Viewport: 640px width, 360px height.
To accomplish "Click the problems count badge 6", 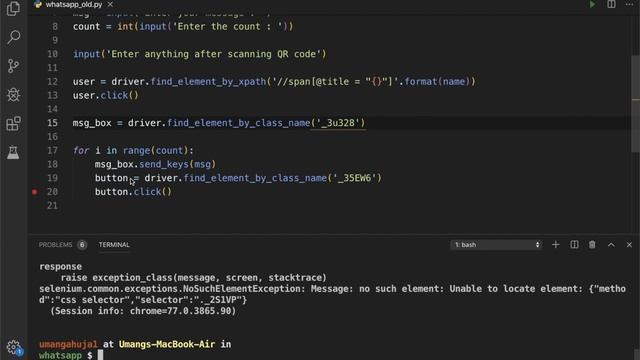I will tap(82, 245).
